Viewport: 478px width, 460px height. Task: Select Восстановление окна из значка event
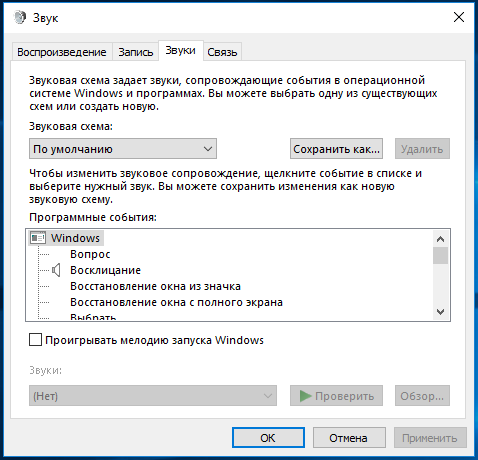tap(155, 286)
